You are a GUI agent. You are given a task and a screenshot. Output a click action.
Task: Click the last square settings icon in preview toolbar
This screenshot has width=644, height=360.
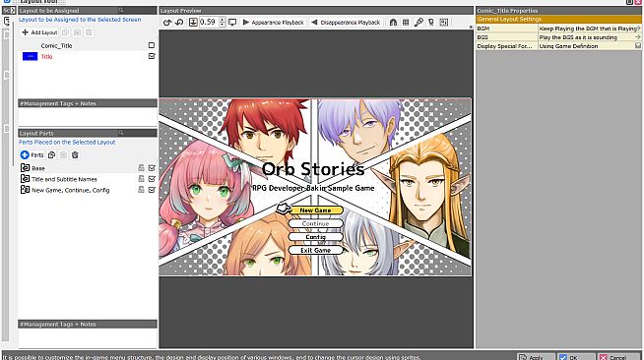coord(444,23)
